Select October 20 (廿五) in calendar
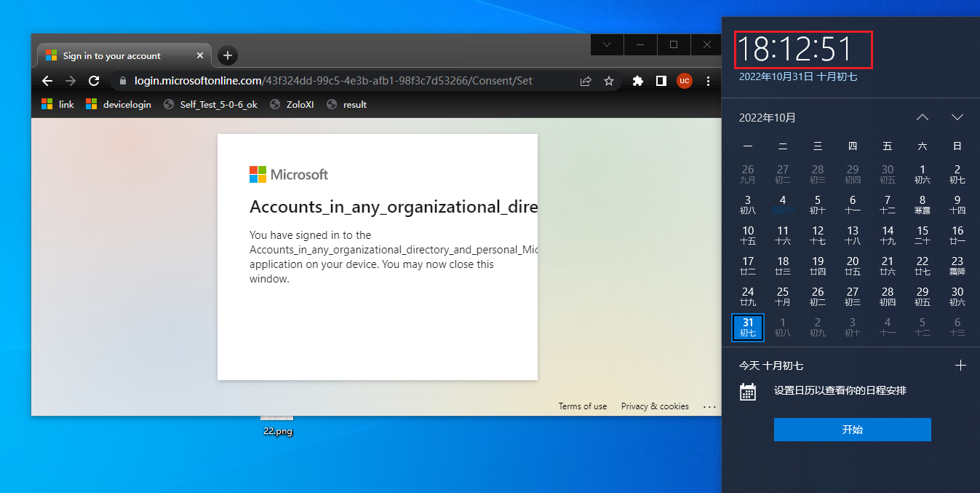The height and width of the screenshot is (493, 980). pos(853,266)
